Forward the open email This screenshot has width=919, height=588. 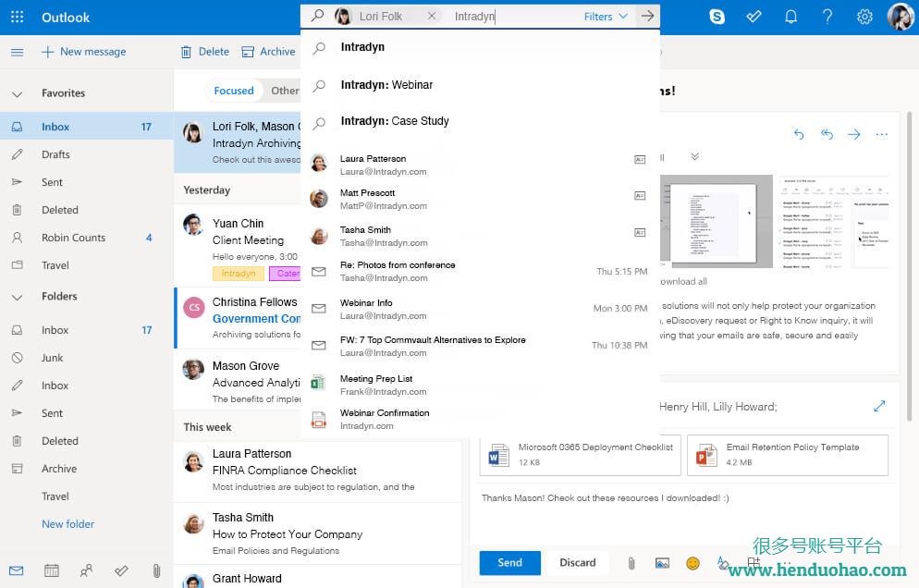[854, 134]
